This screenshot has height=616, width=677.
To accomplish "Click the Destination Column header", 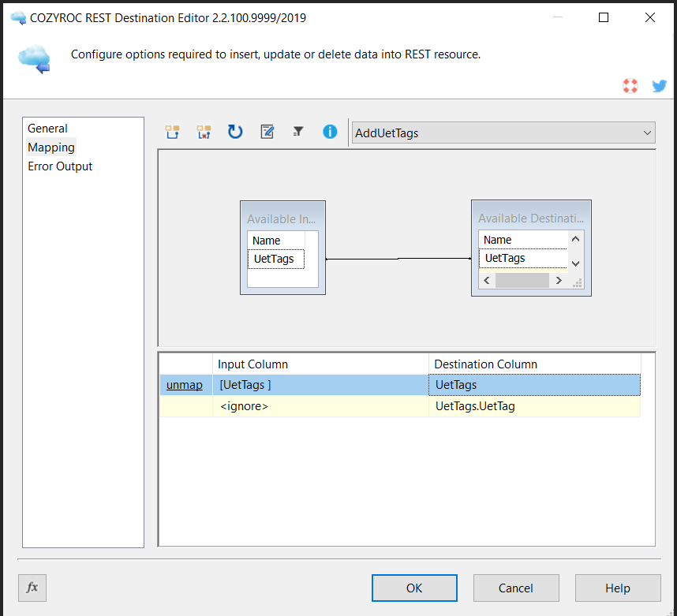I will coord(534,364).
